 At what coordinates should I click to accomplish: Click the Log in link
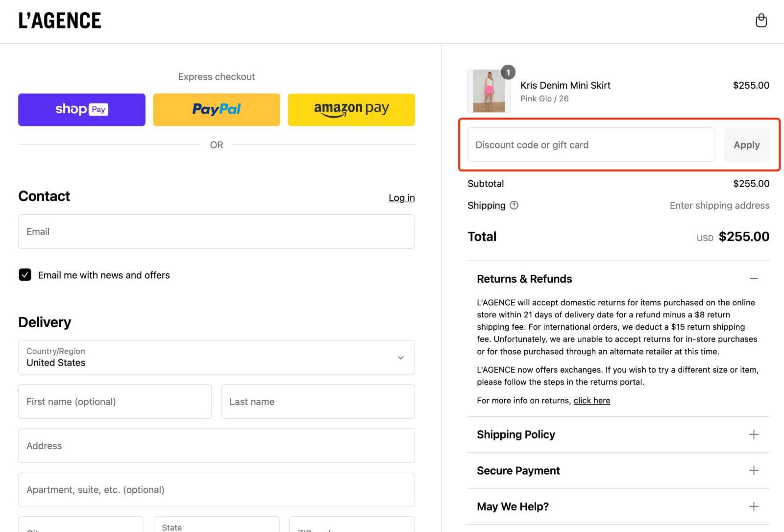[401, 198]
